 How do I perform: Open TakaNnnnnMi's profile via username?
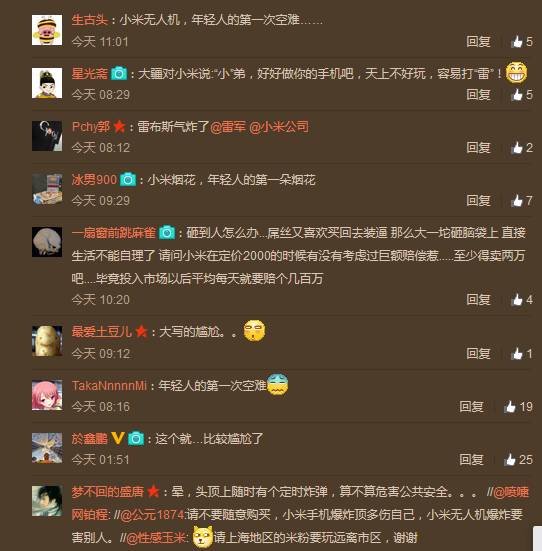109,385
